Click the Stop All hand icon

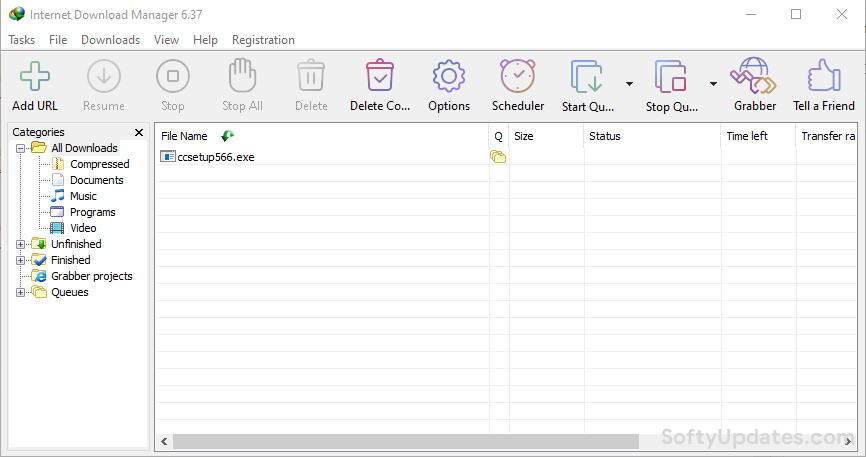[242, 76]
